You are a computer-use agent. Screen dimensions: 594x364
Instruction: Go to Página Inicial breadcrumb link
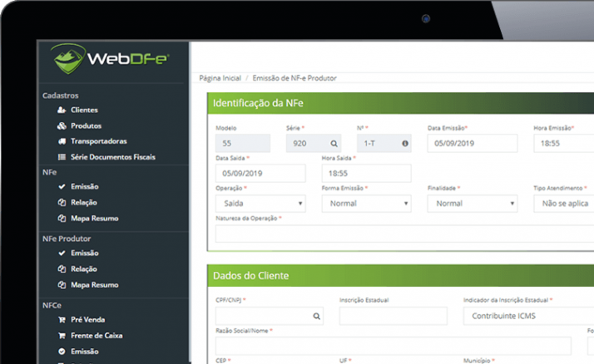click(220, 78)
